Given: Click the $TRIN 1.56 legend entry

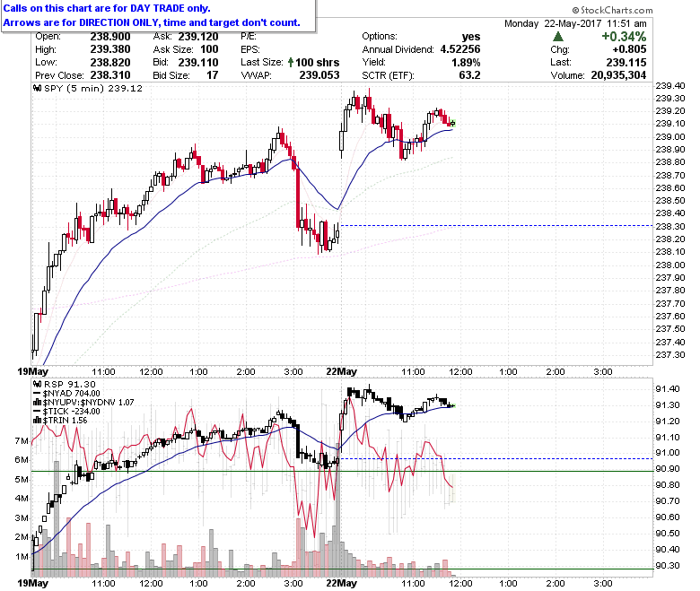Looking at the screenshot, I should click(66, 421).
